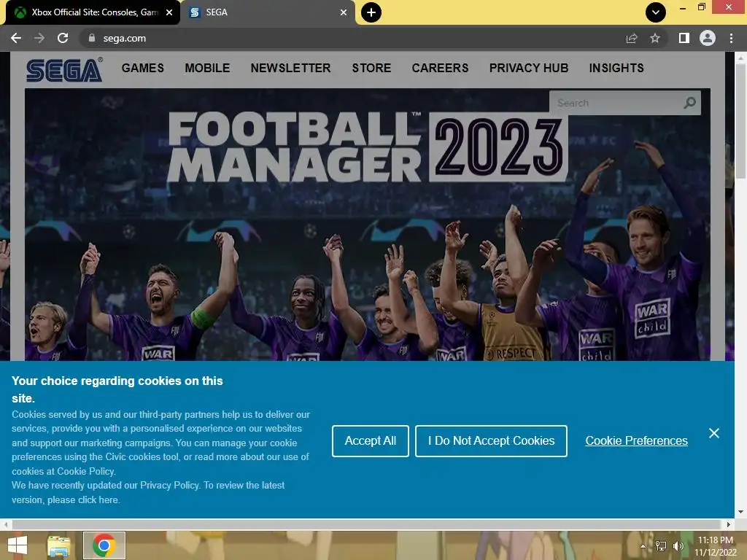
Task: Click the scroll-right arrow of horizontal scrollbar
Action: click(x=729, y=524)
